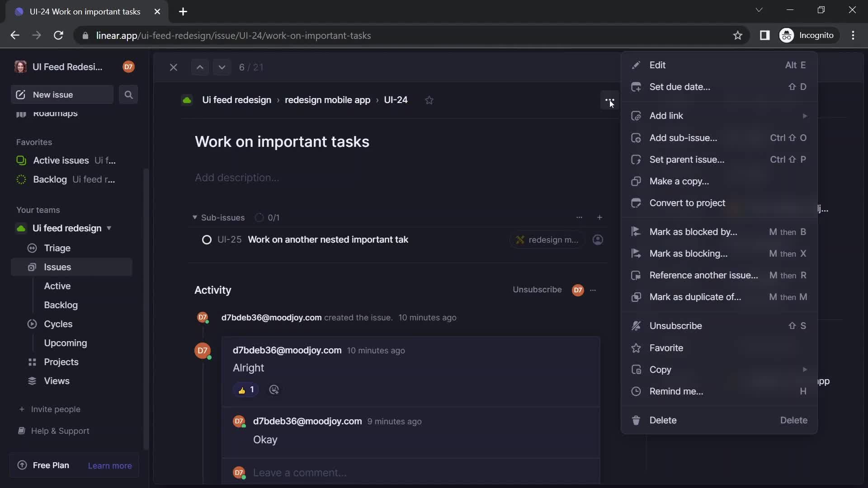Image resolution: width=868 pixels, height=488 pixels.
Task: Choose Delete from context menu
Action: (x=719, y=420)
